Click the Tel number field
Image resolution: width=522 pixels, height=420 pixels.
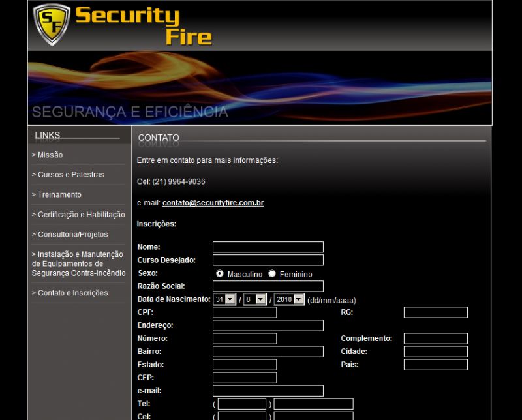pos(314,404)
